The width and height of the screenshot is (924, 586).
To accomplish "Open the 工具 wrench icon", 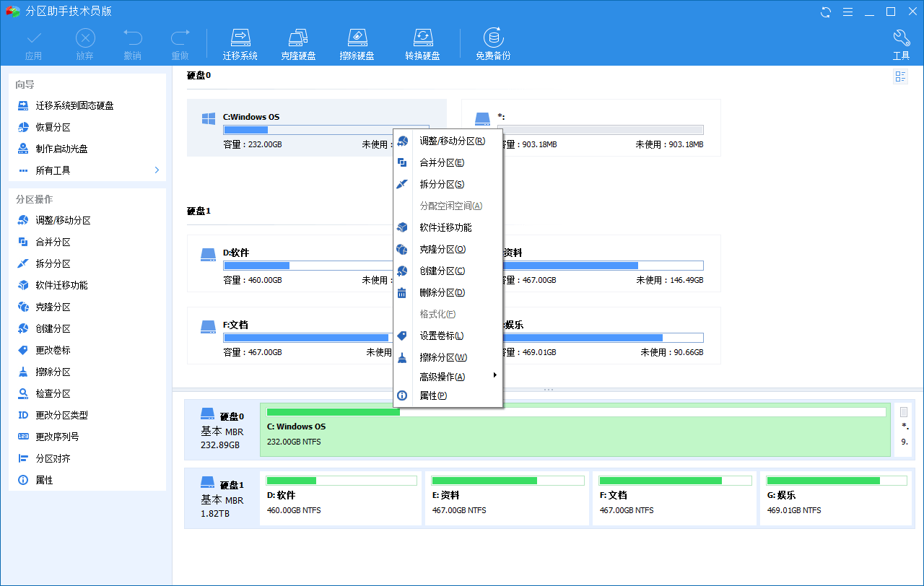I will pos(901,44).
